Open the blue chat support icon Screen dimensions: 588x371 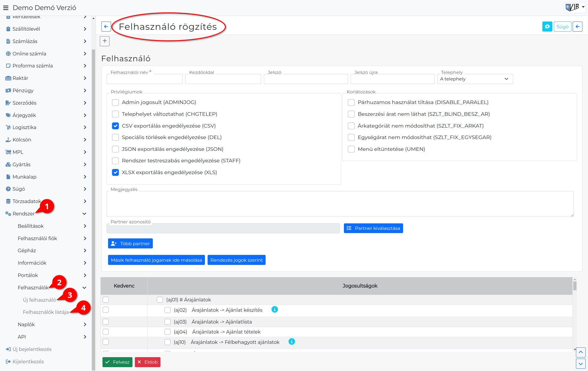[x=547, y=27]
